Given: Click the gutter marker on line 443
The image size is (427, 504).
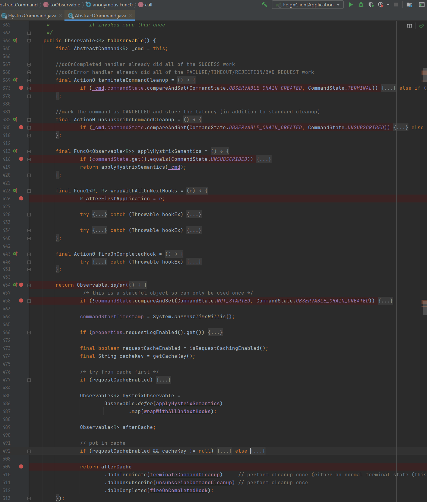Looking at the screenshot, I should [x=15, y=254].
